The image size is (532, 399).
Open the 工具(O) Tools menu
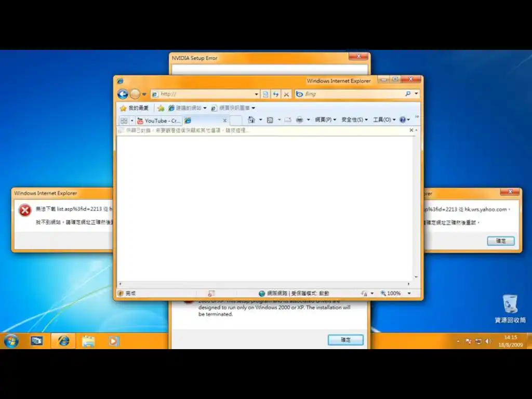[384, 119]
